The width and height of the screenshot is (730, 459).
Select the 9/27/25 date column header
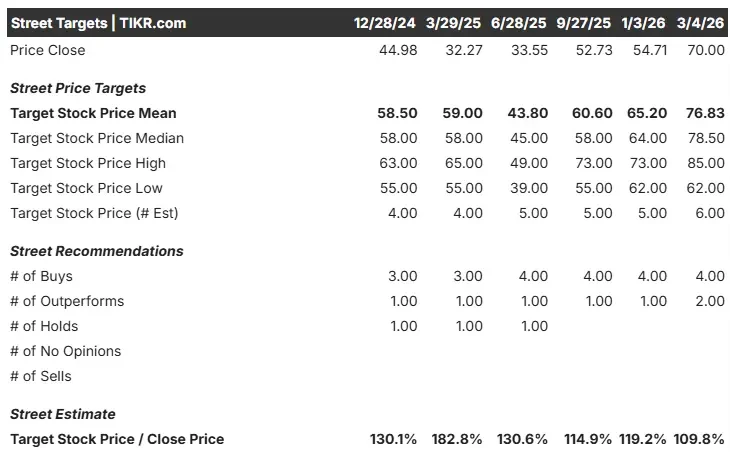click(x=585, y=23)
